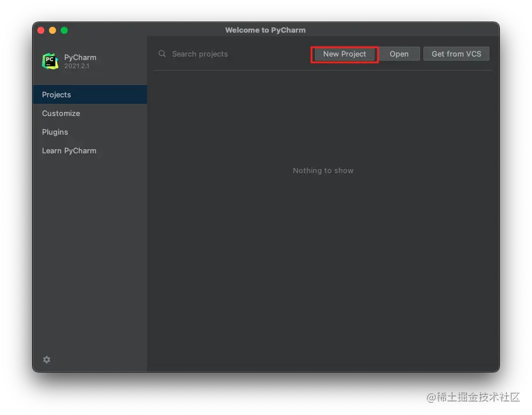532x415 pixels.
Task: Click the New Project button
Action: tap(344, 54)
